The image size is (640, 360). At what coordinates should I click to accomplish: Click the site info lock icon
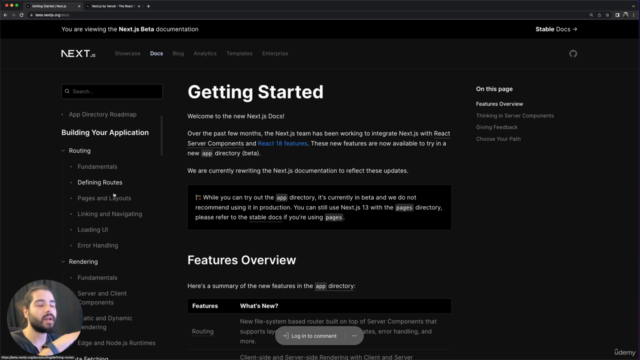[31, 15]
